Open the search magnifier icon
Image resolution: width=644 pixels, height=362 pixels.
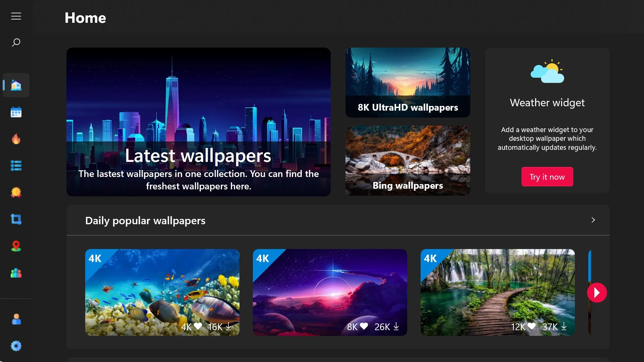pos(16,43)
